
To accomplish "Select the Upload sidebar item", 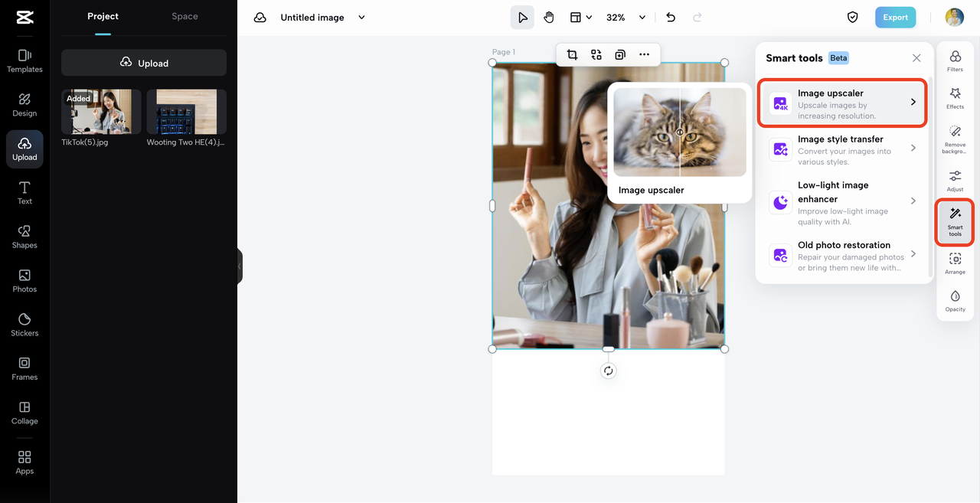I will click(x=24, y=149).
